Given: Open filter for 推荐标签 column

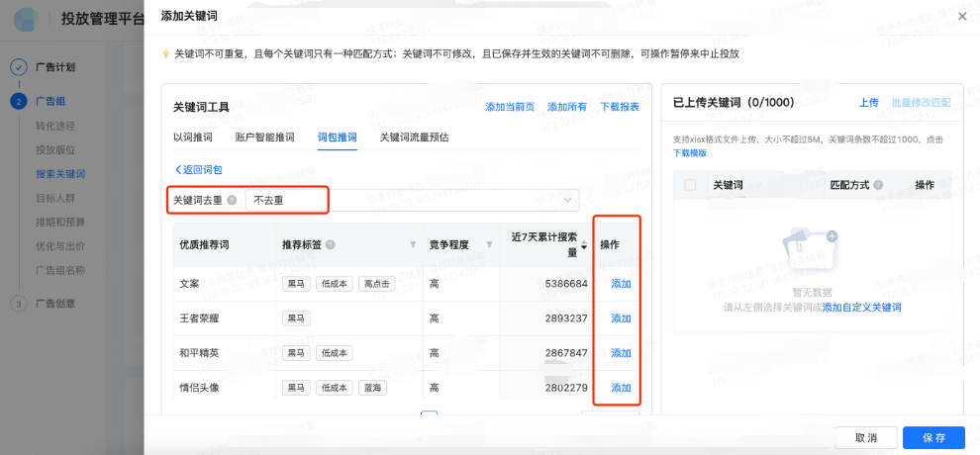Looking at the screenshot, I should (413, 244).
